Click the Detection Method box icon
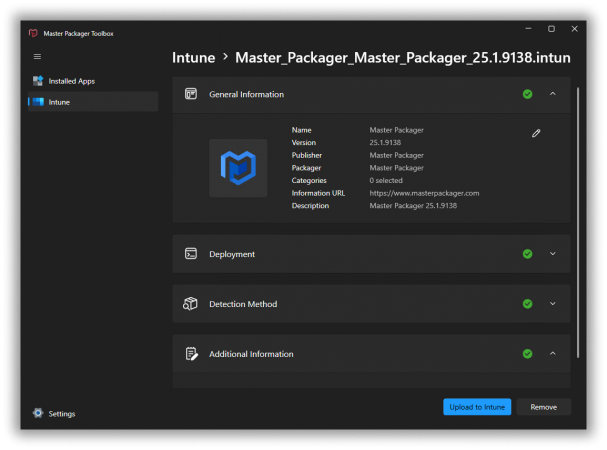The width and height of the screenshot is (607, 450). pyautogui.click(x=190, y=304)
